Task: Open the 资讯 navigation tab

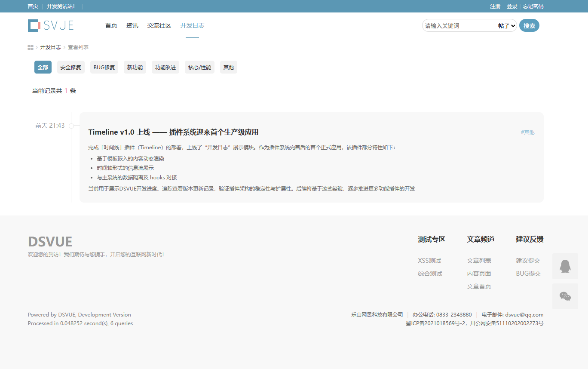Action: 132,25
